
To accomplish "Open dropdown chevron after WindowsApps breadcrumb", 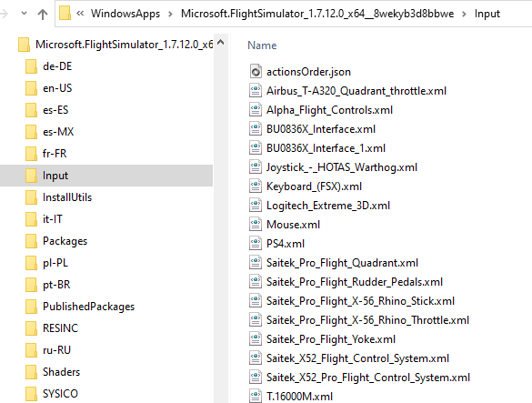I will pos(170,14).
